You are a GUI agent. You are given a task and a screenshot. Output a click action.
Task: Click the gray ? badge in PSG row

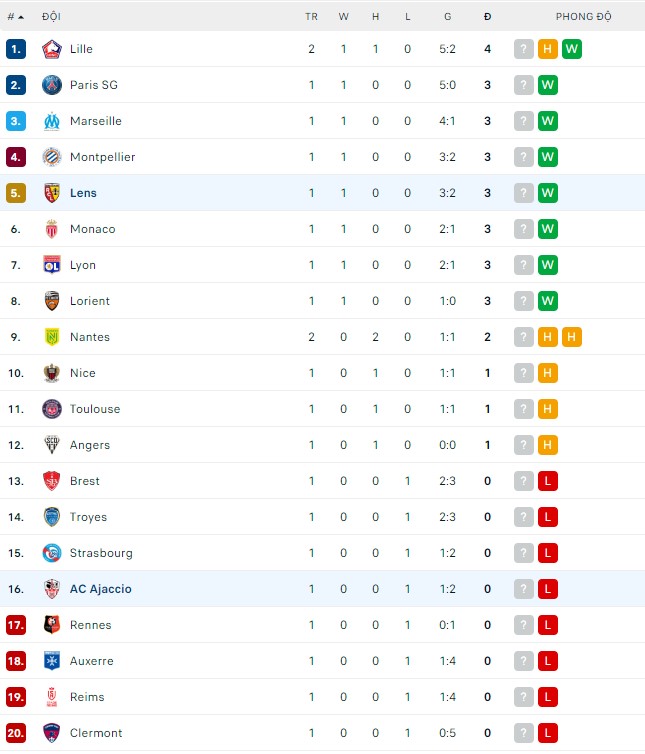(524, 85)
